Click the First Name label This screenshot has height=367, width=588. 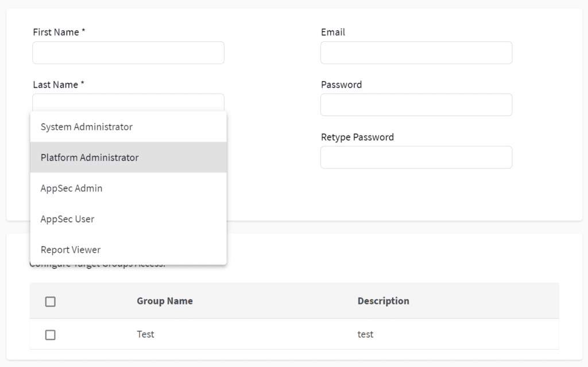[59, 32]
